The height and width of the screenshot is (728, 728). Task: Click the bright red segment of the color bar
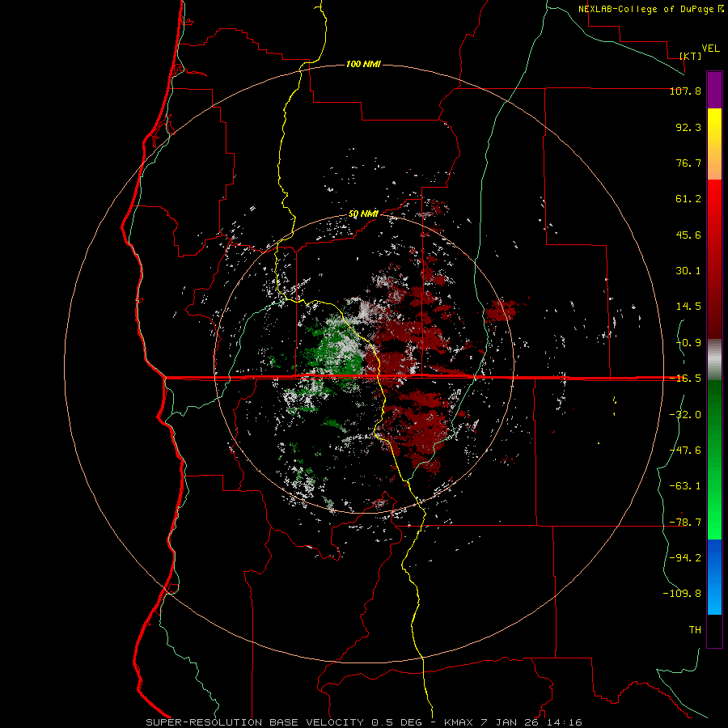pos(714,259)
